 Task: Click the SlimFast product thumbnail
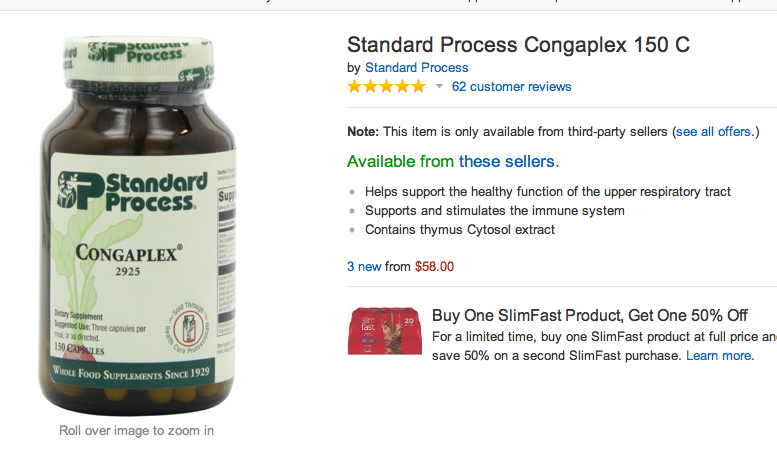pos(385,332)
